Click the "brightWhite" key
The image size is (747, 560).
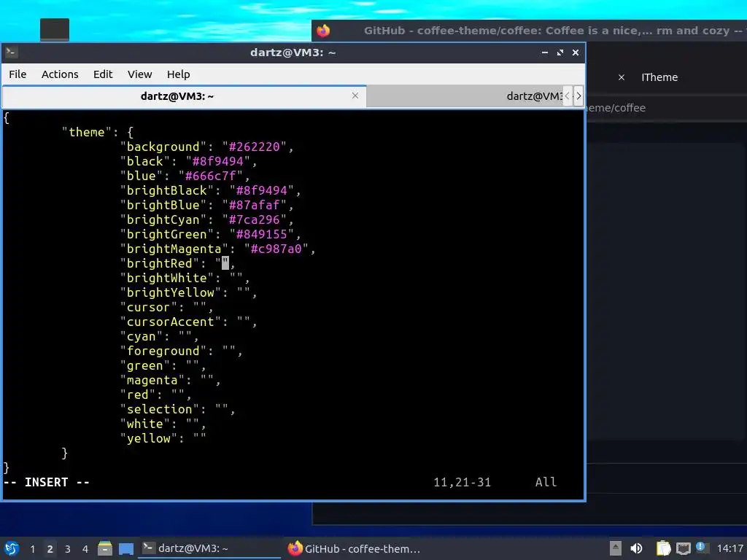(x=167, y=278)
